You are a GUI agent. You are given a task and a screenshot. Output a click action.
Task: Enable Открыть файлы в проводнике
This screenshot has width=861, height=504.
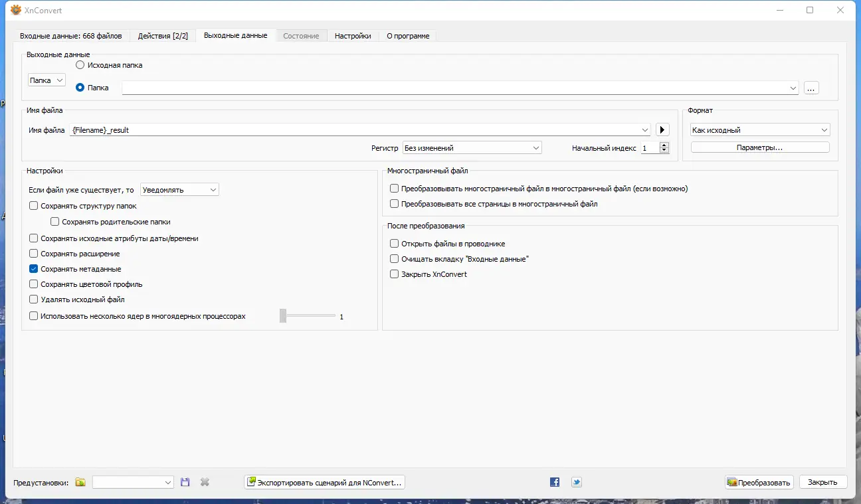tap(395, 244)
